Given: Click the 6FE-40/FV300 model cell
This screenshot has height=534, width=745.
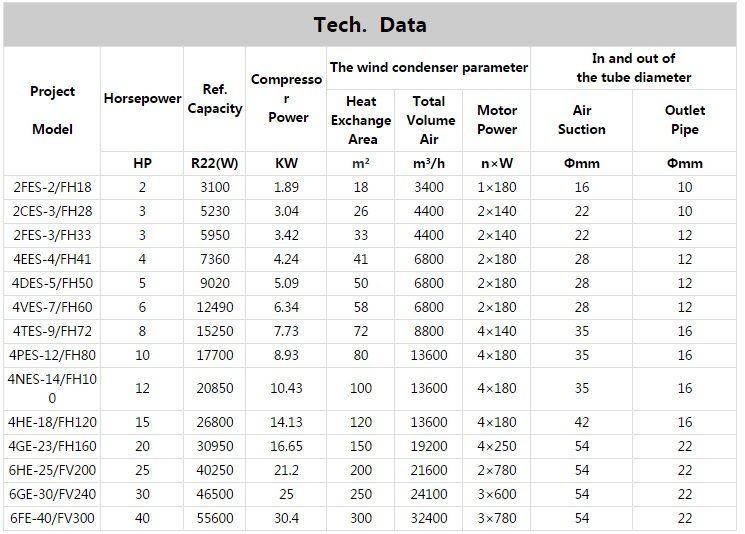Looking at the screenshot, I should [52, 518].
